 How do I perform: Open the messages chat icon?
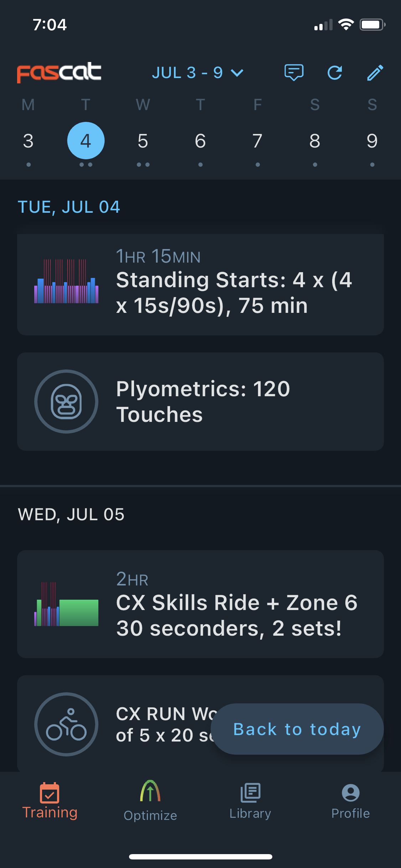294,73
